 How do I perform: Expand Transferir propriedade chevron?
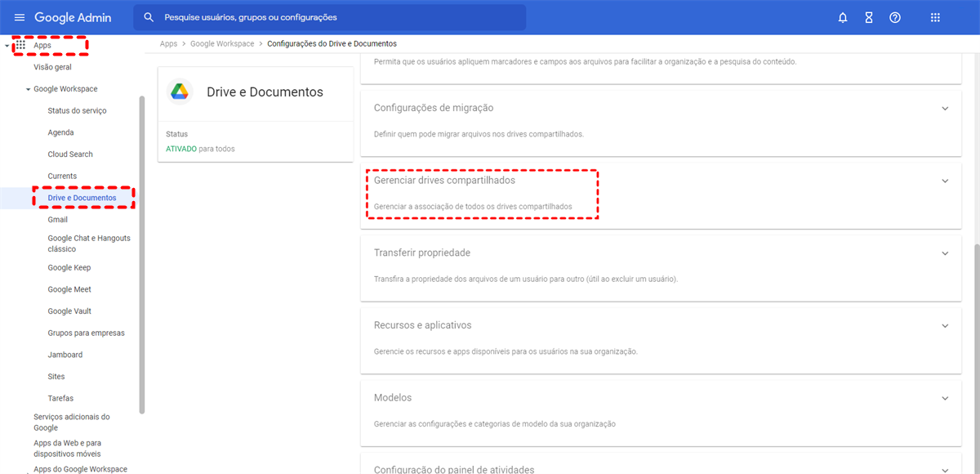[945, 253]
